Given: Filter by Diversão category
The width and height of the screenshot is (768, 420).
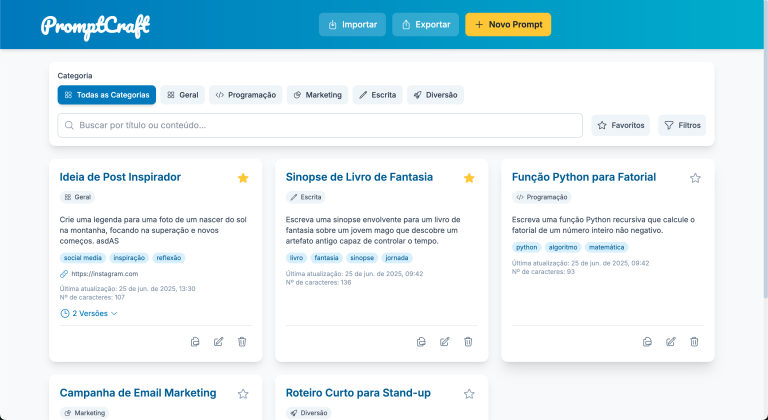Looking at the screenshot, I should 435,95.
